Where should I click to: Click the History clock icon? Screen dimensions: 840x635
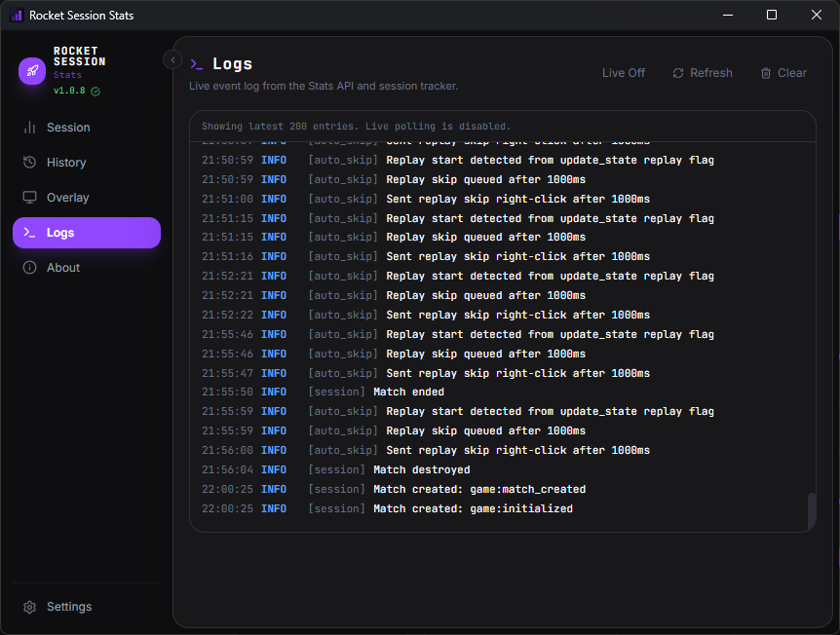coord(29,163)
